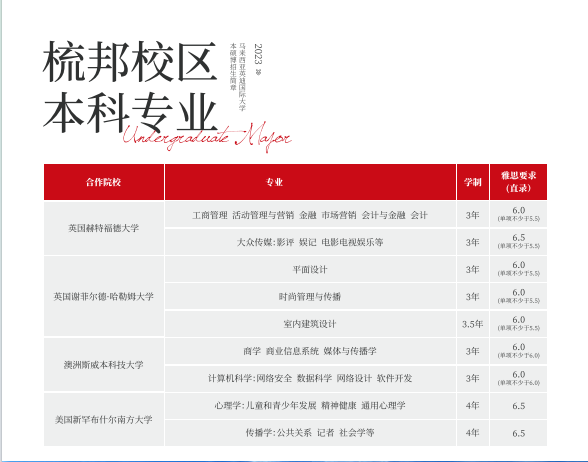Click 3年 in the 计算机科学 row
Image resolution: width=588 pixels, height=462 pixels.
coord(472,378)
